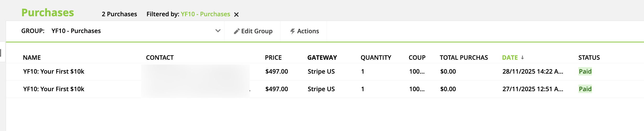This screenshot has height=131, width=644.
Task: Sort by Total Purchase column header
Action: click(x=464, y=58)
